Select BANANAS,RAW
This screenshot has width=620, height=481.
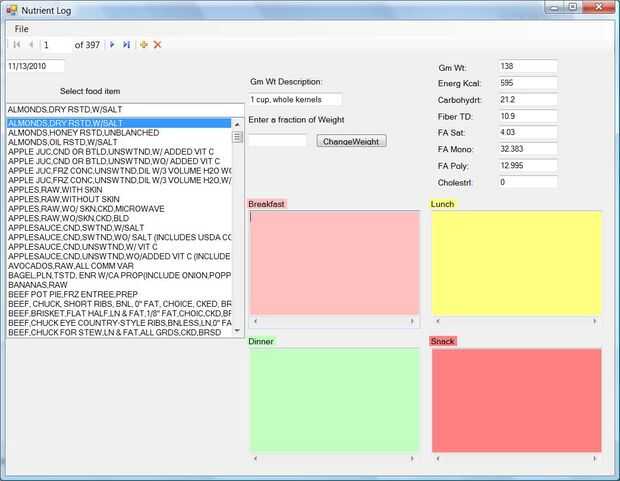click(119, 284)
